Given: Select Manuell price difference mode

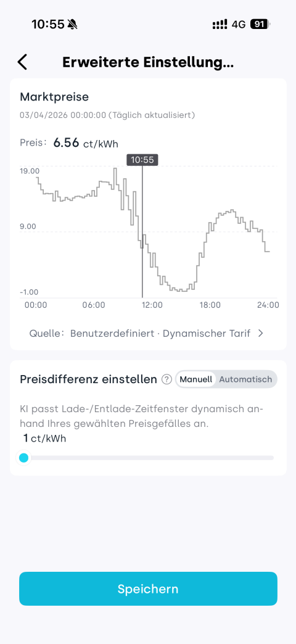Looking at the screenshot, I should [196, 379].
